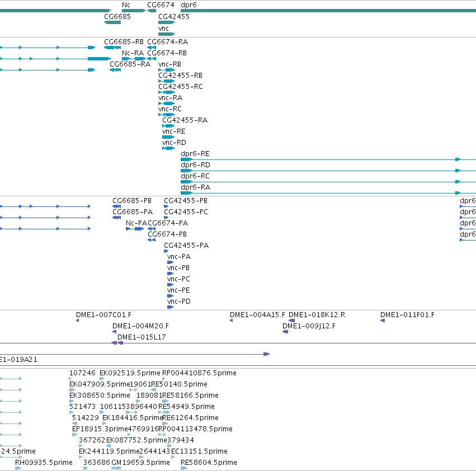
Task: Click protein CG6685-PB label
Action: (132, 201)
